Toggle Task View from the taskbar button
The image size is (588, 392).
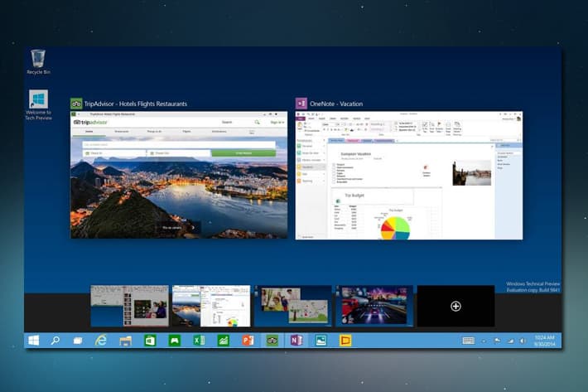point(78,341)
